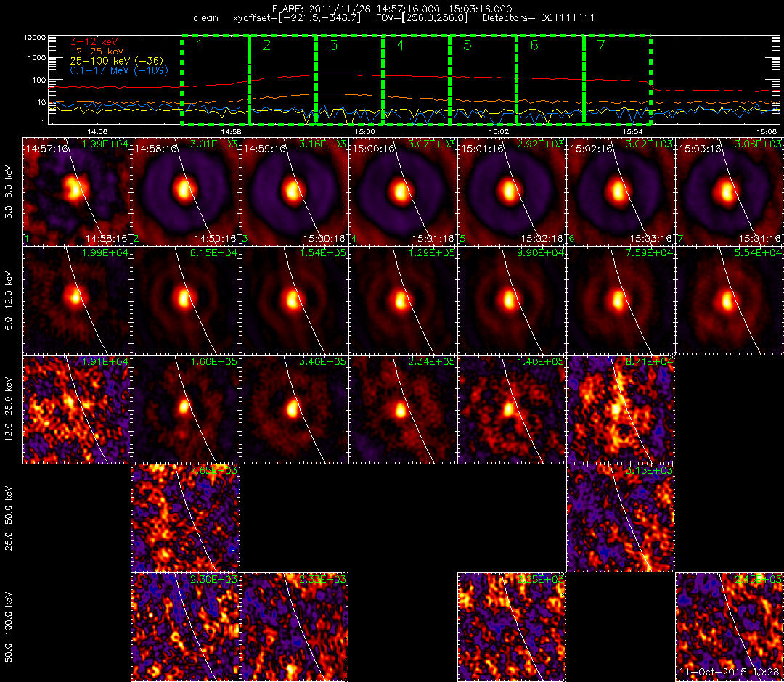Click the 15:04:16 end time label
The width and height of the screenshot is (784, 682).
[759, 239]
